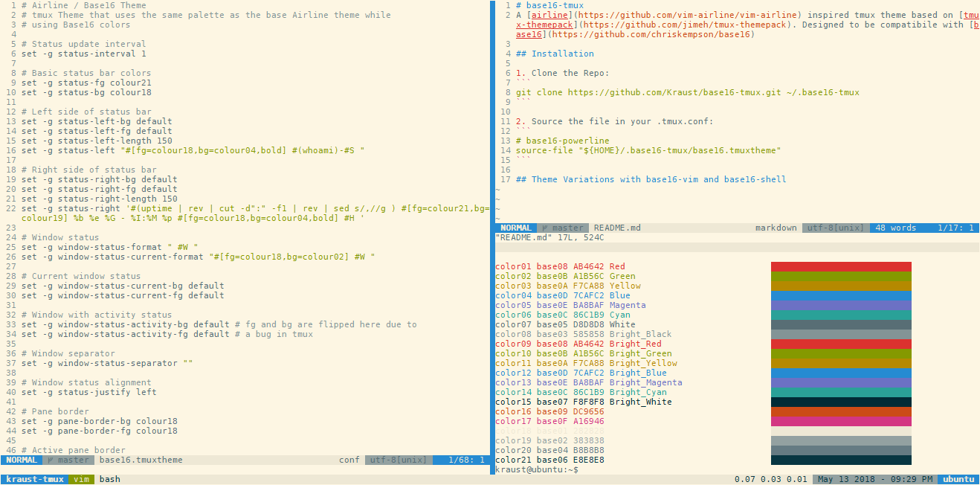Viewport: 980px width, 485px height.
Task: Click the line set -g status-interval 1
Action: 84,54
